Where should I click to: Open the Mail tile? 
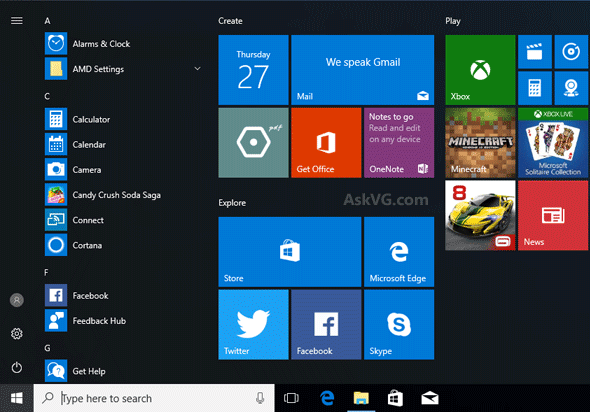[362, 70]
